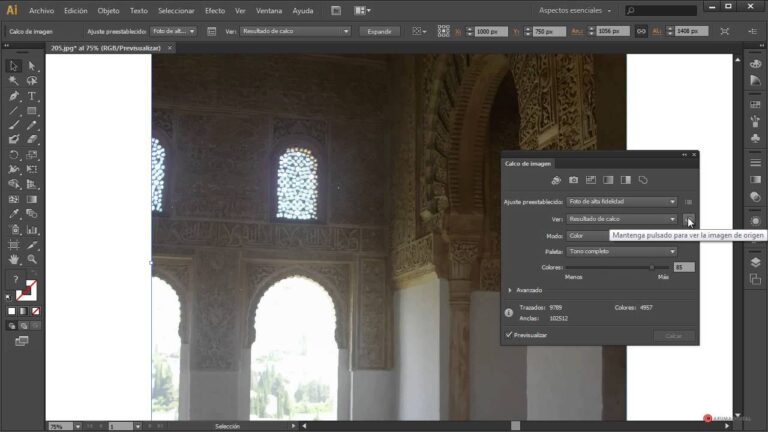Viewport: 768px width, 432px height.
Task: Select the 205.jpg document tab
Action: point(106,48)
